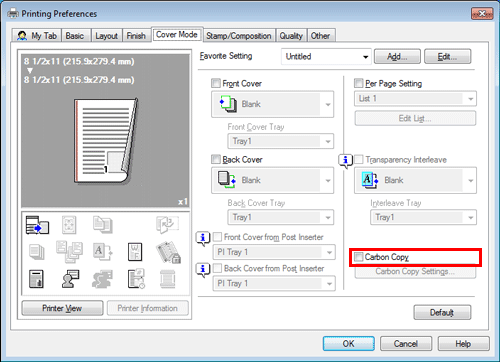Open the Transparency Interleave Blank dropdown

click(415, 180)
